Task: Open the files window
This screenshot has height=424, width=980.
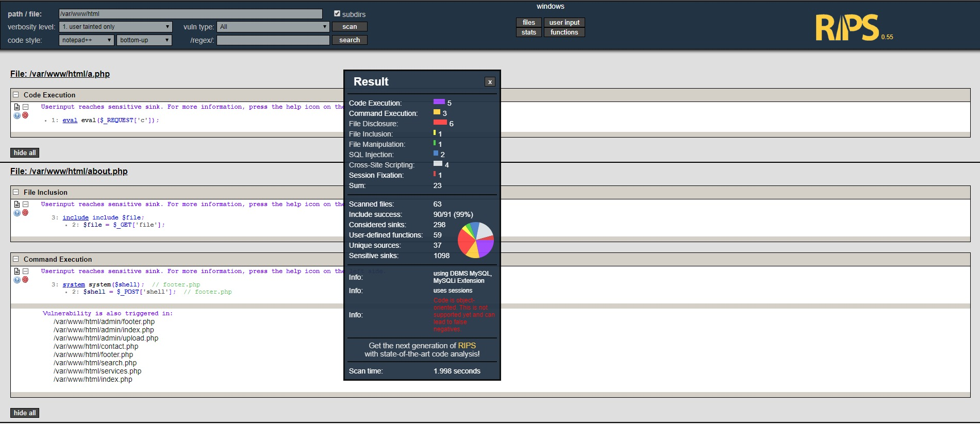Action: [x=529, y=22]
